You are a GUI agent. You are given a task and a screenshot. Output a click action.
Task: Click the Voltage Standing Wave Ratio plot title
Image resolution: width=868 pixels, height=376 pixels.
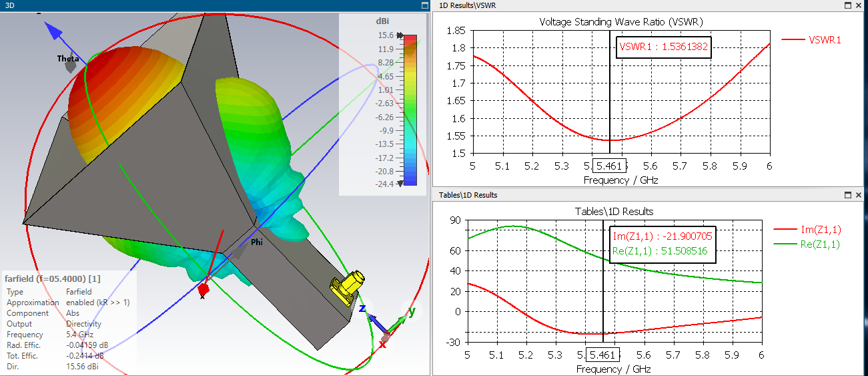pyautogui.click(x=621, y=22)
